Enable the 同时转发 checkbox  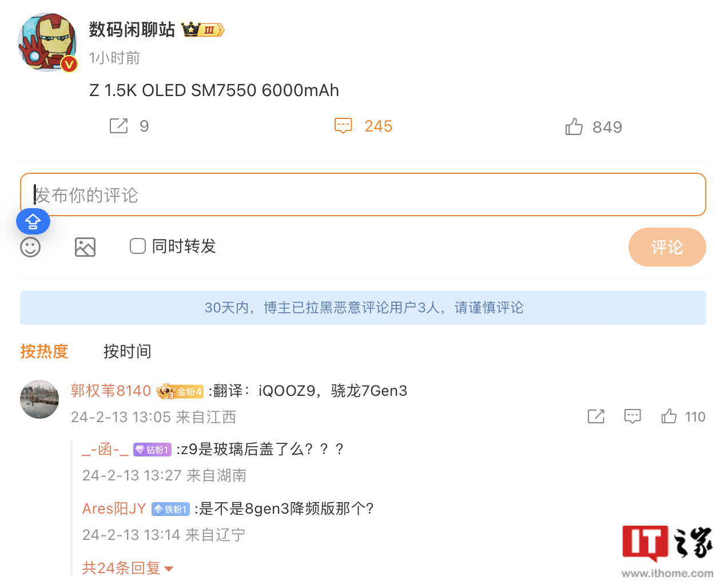click(138, 247)
